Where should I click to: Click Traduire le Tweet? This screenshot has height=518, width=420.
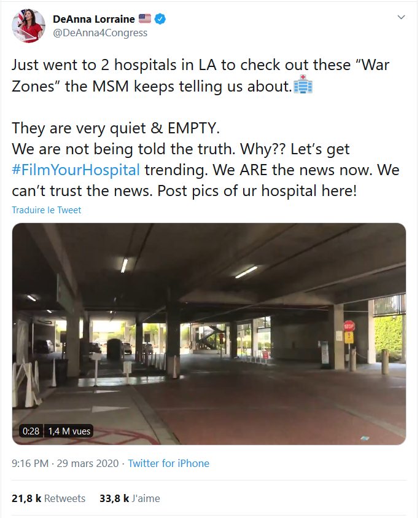pos(46,210)
